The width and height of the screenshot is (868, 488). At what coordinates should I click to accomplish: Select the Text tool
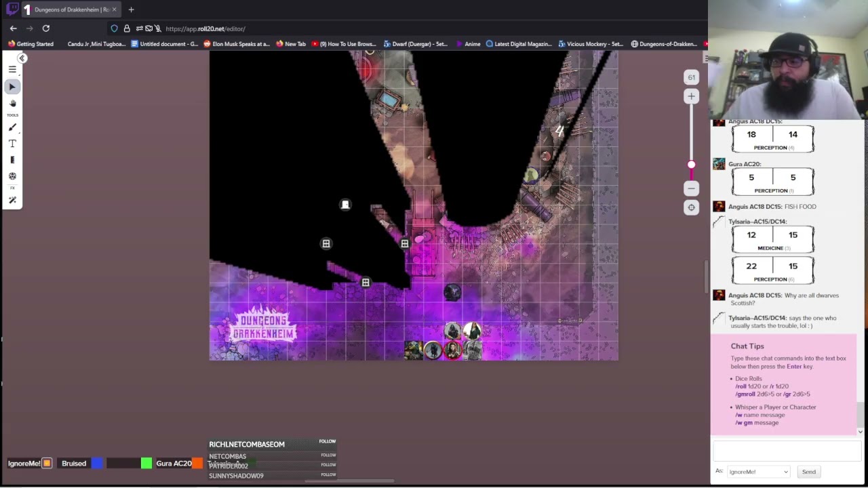[x=12, y=144]
